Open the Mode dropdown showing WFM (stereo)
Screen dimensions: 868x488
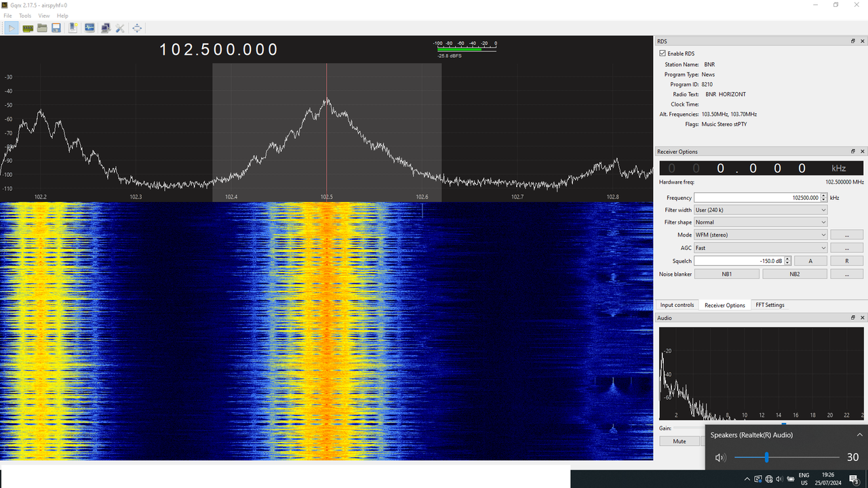pyautogui.click(x=761, y=235)
